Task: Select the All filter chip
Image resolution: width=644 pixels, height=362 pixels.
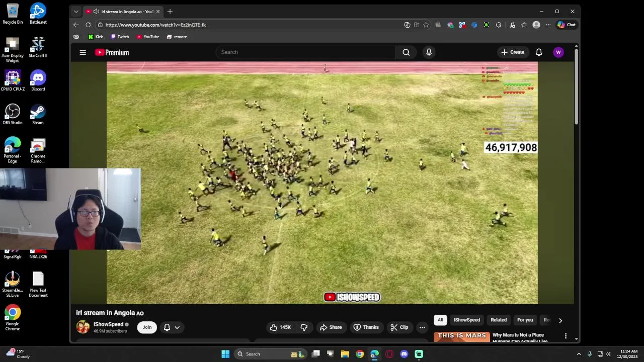Action: click(440, 320)
